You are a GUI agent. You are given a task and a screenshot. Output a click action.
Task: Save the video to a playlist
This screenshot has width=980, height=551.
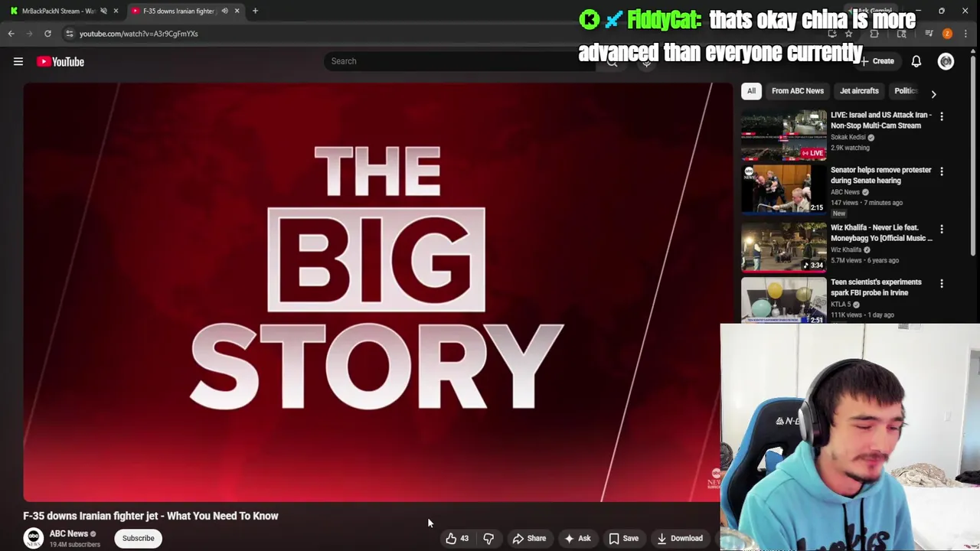tap(623, 538)
